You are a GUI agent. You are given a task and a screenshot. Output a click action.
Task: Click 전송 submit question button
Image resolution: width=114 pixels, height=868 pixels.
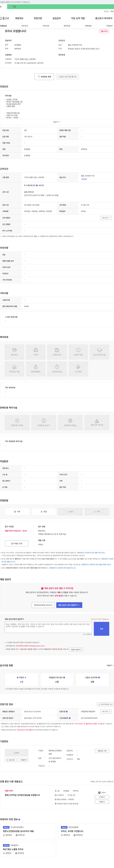(x=102, y=629)
